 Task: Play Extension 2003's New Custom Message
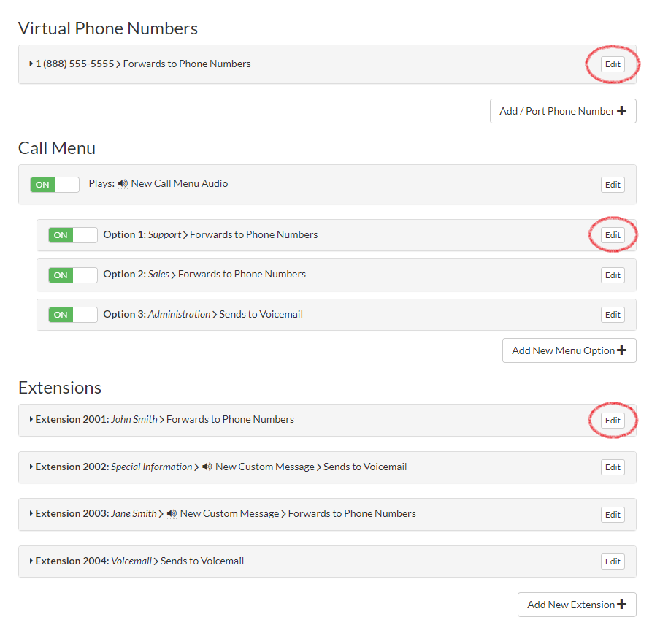pos(172,513)
